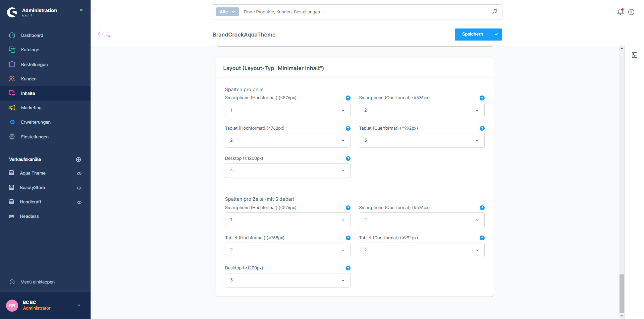This screenshot has width=644, height=319.
Task: Click the search magnifier icon
Action: coord(495,12)
